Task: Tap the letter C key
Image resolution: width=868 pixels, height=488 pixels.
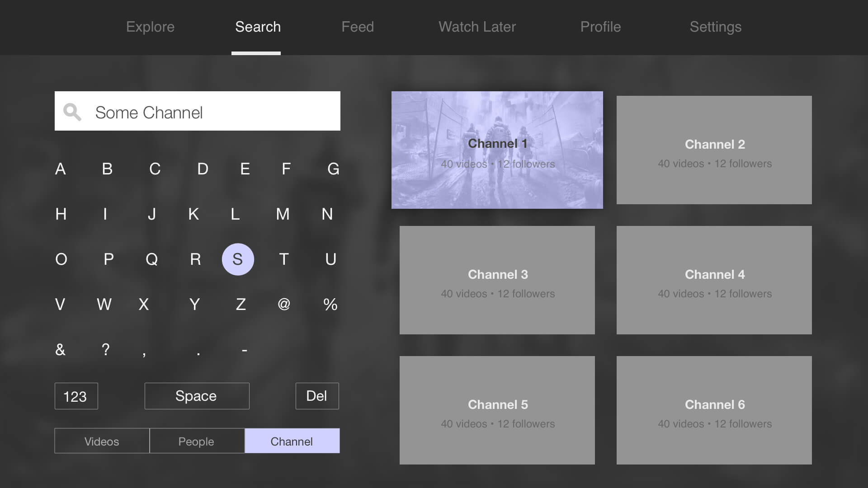Action: pyautogui.click(x=155, y=169)
